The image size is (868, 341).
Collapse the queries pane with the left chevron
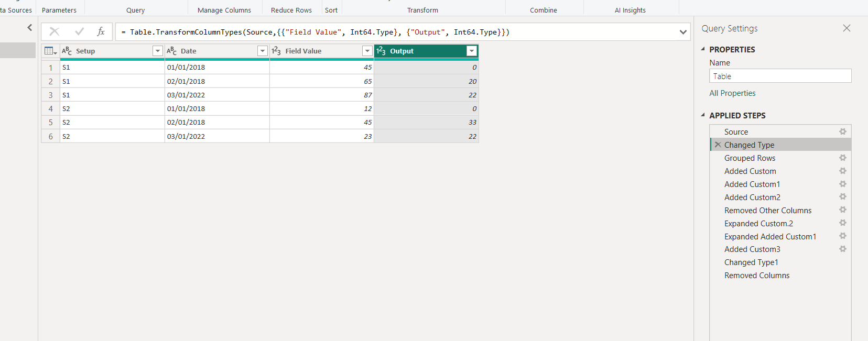tap(30, 28)
